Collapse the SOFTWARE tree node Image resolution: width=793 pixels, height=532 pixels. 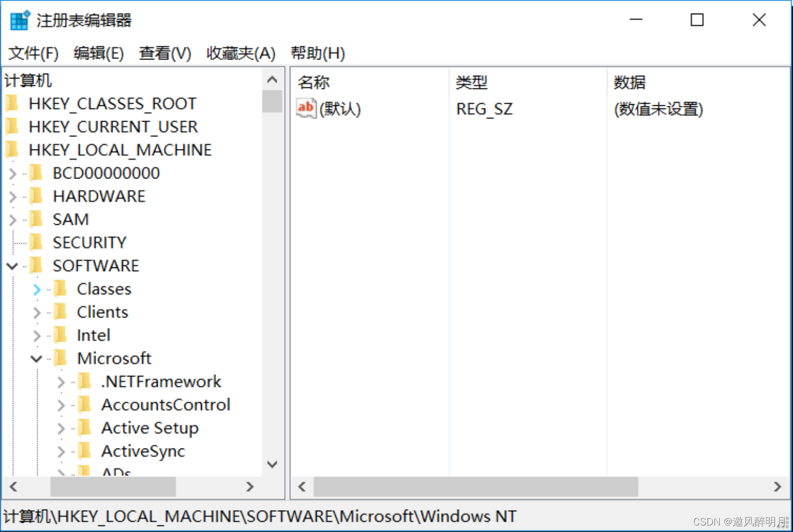click(12, 265)
